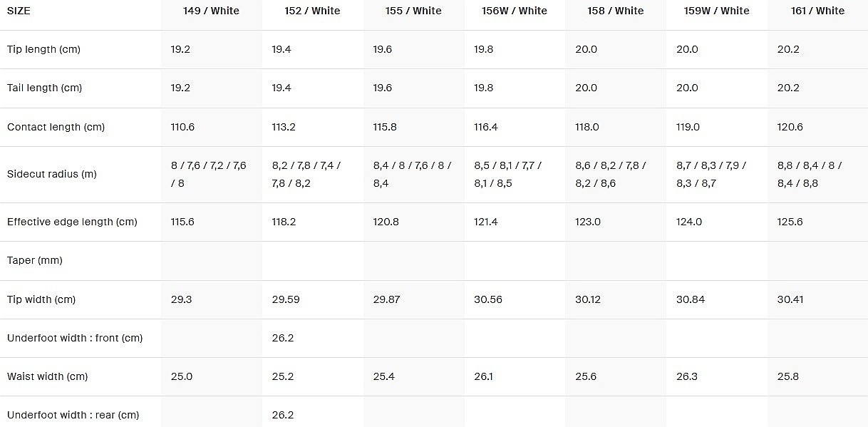The image size is (868, 427).
Task: Click the 156W / White column header
Action: click(x=514, y=11)
